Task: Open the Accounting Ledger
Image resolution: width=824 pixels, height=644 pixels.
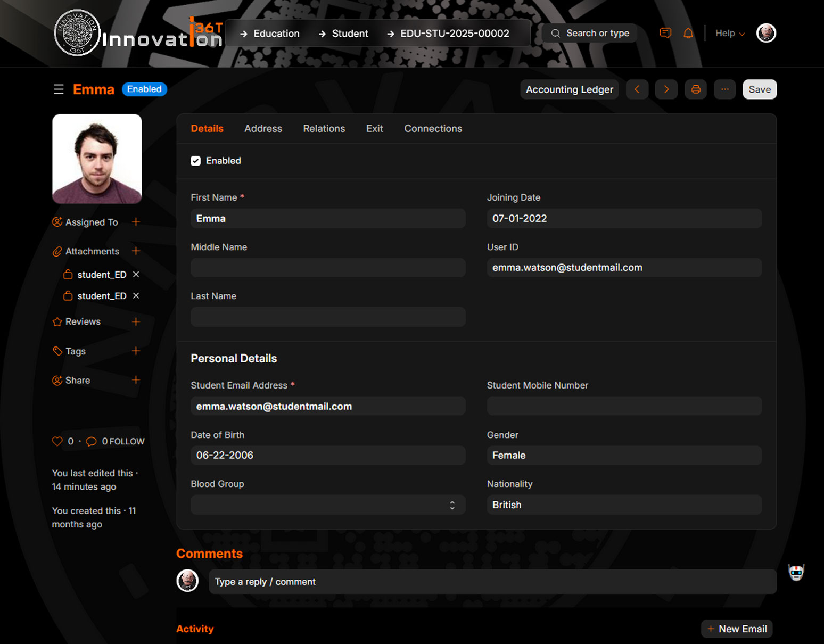Action: point(569,89)
